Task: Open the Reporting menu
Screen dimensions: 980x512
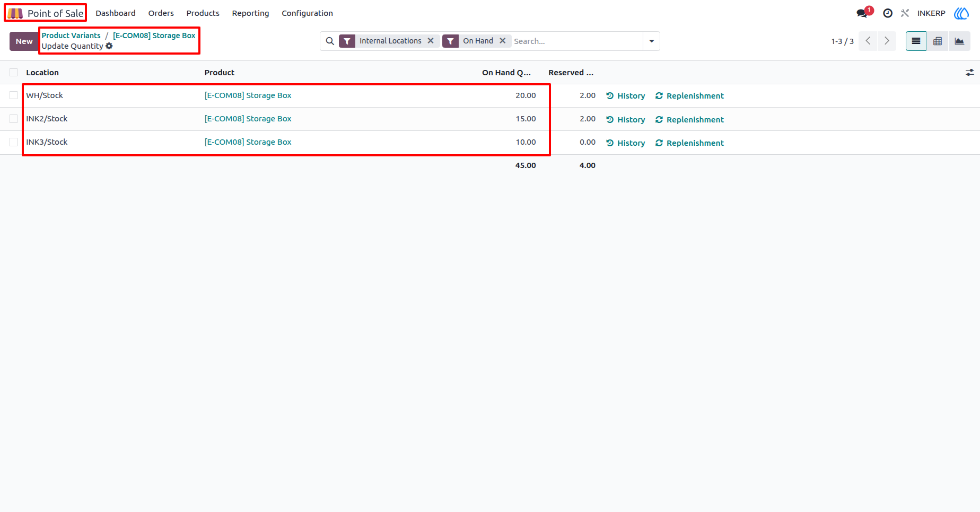Action: (x=250, y=13)
